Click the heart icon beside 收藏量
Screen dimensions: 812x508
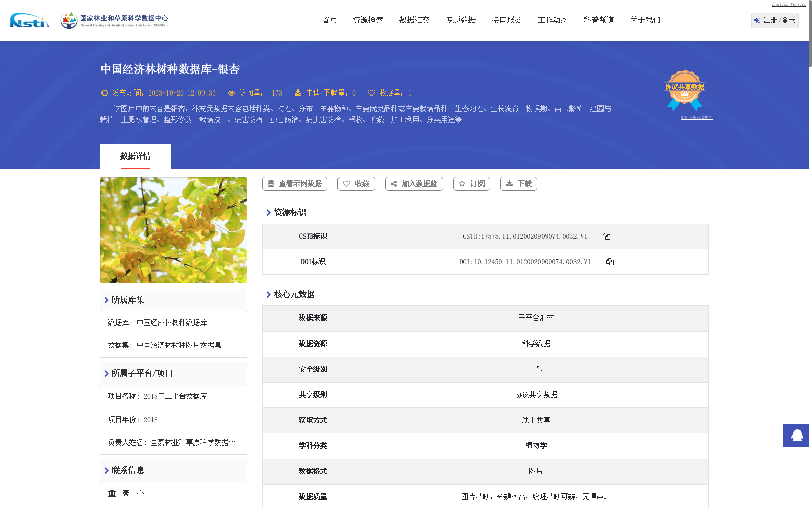pyautogui.click(x=371, y=93)
